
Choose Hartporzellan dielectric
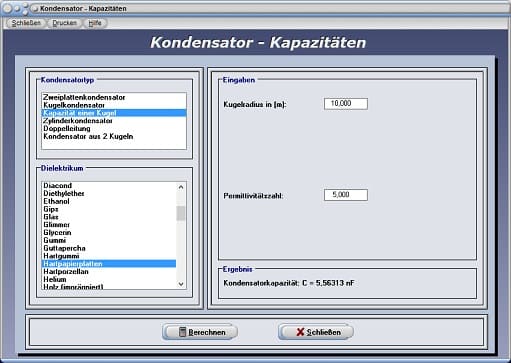[x=109, y=272]
